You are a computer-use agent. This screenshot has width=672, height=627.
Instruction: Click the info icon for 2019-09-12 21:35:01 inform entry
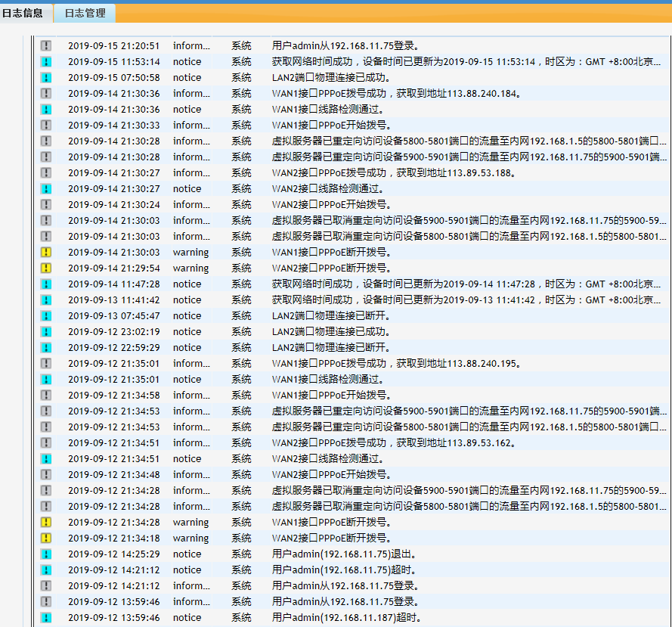click(46, 363)
